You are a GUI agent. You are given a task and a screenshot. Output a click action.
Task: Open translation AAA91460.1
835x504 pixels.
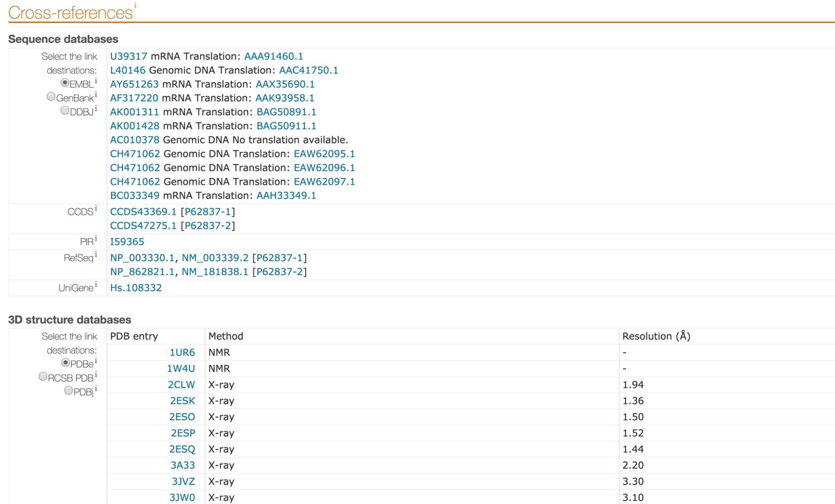pyautogui.click(x=274, y=56)
